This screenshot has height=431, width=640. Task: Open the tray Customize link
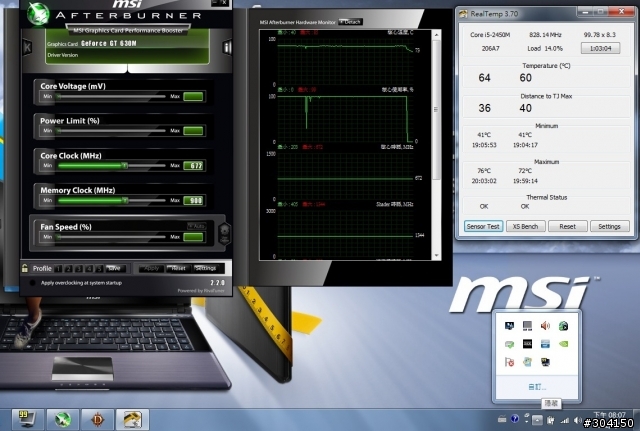pyautogui.click(x=537, y=387)
